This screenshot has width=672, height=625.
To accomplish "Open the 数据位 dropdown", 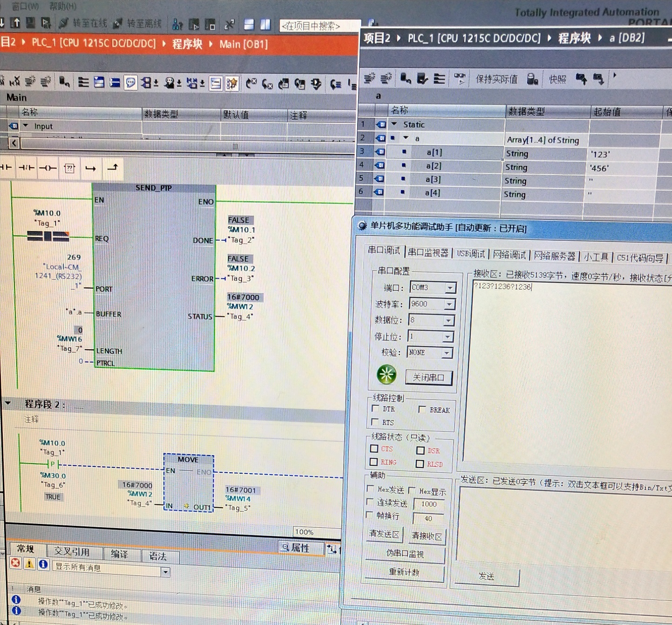I will coord(448,321).
